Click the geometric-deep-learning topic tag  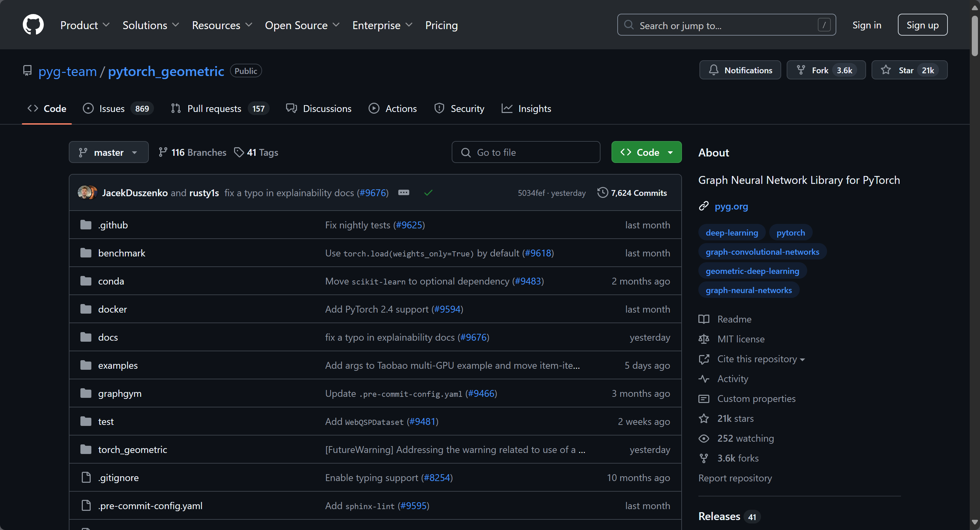tap(752, 271)
